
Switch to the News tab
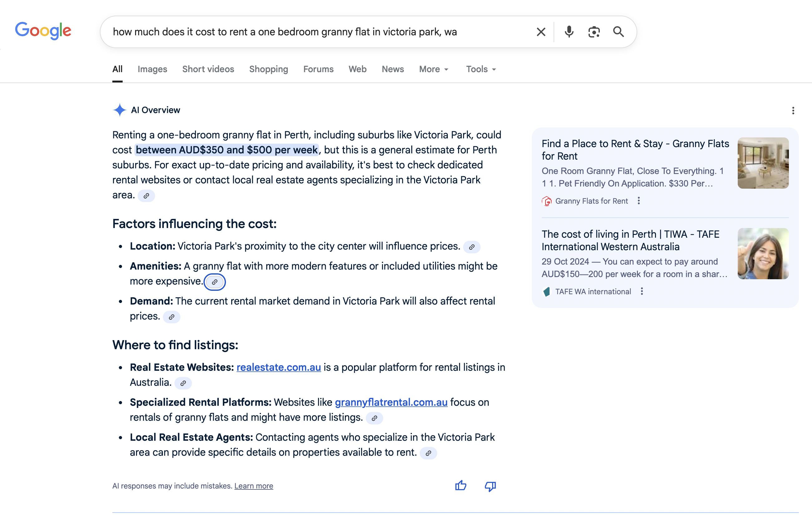pos(393,69)
